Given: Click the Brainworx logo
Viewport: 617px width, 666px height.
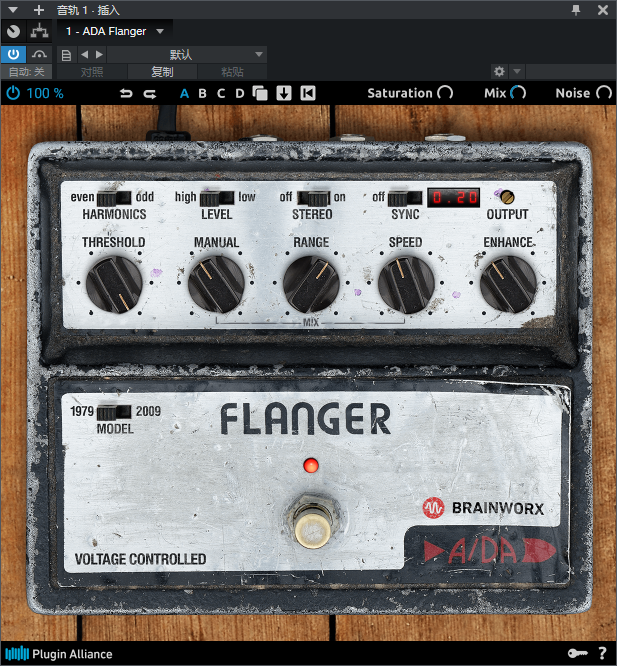Looking at the screenshot, I should [x=483, y=508].
